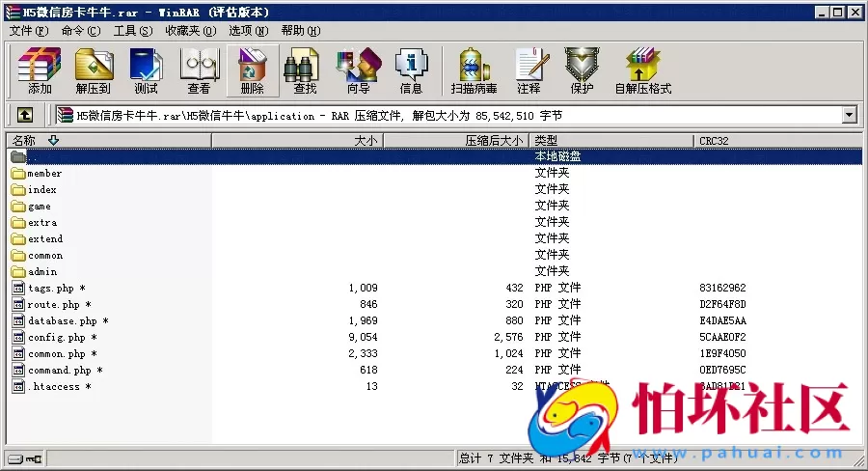Click CRC32 value 5CAAE0F2
Viewport: 868px width, 471px height.
point(722,337)
